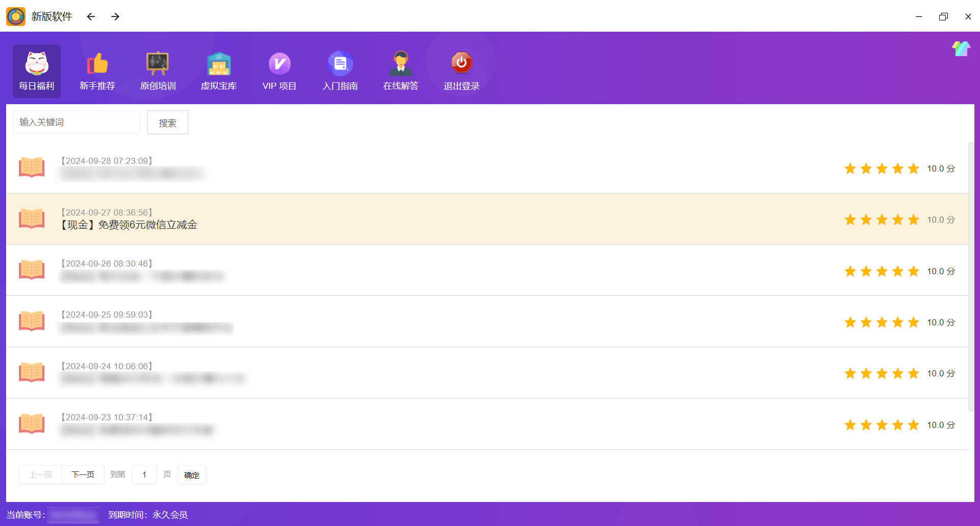The height and width of the screenshot is (526, 980).
Task: Select the 新手推荐 thumbs-up icon
Action: coord(97,64)
